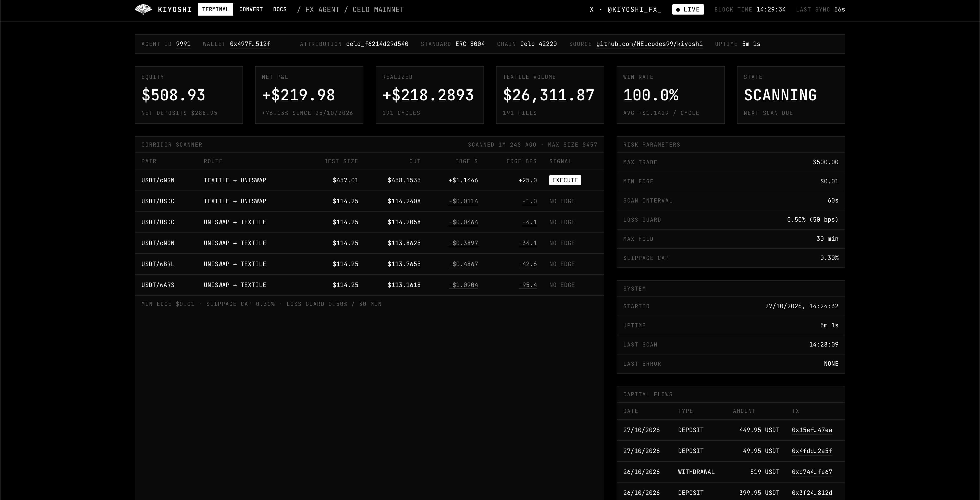This screenshot has height=500, width=980.
Task: Click the USDT/wBRL pair cell
Action: 158,264
